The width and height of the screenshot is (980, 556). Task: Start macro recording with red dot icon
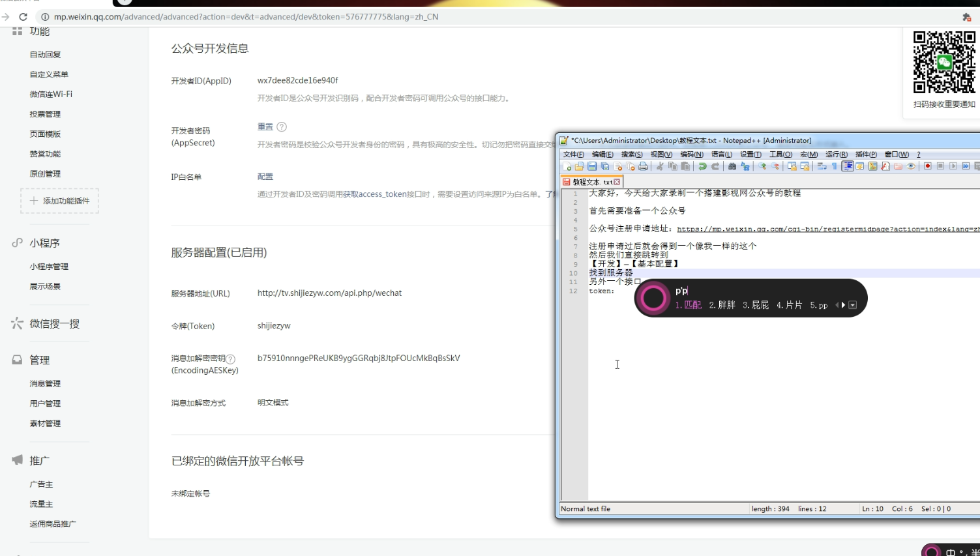point(928,166)
